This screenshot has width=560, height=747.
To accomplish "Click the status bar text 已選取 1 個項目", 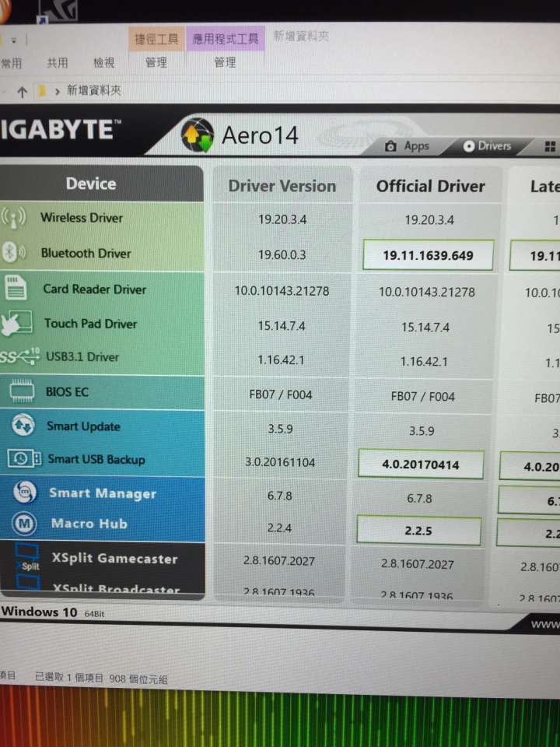I will pos(69,677).
